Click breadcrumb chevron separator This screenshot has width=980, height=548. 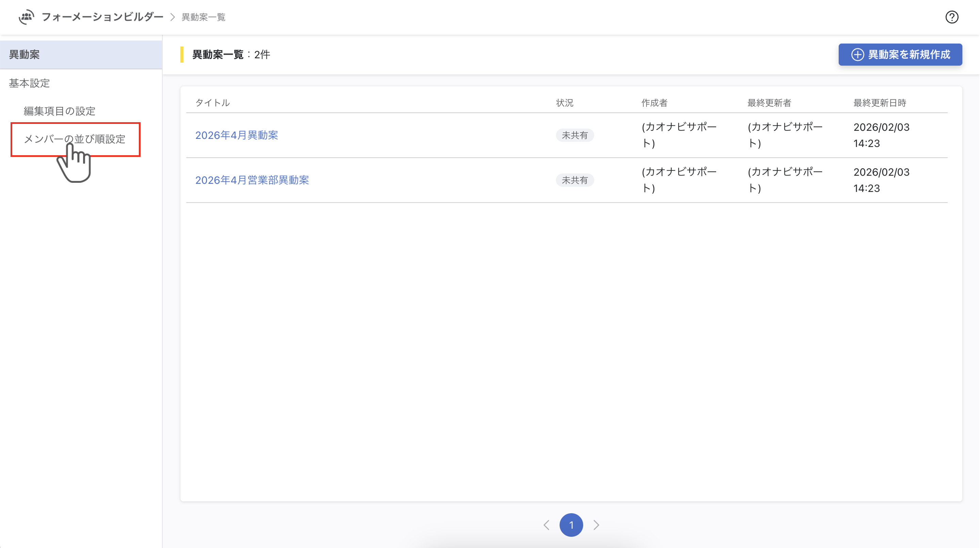173,17
